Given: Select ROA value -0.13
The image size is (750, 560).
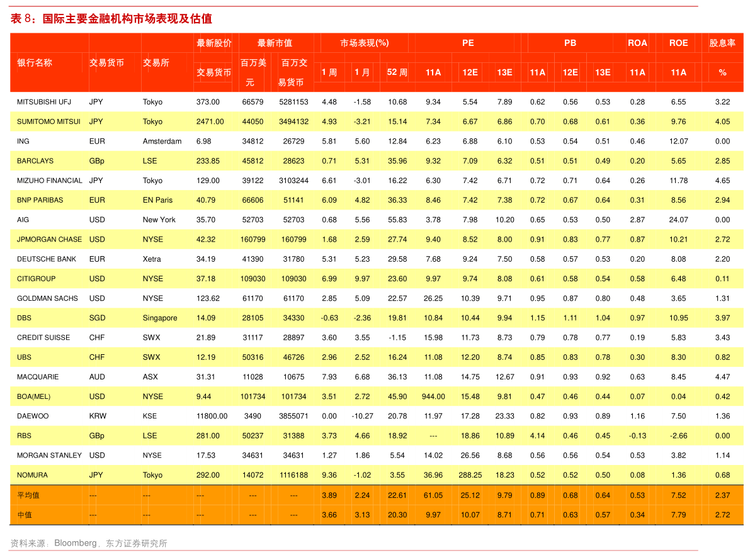Looking at the screenshot, I should (637, 435).
